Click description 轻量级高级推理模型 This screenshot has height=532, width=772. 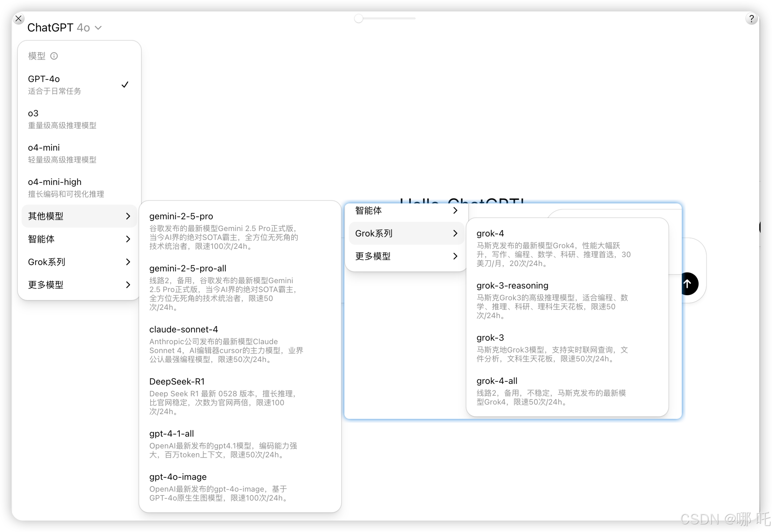click(x=62, y=160)
